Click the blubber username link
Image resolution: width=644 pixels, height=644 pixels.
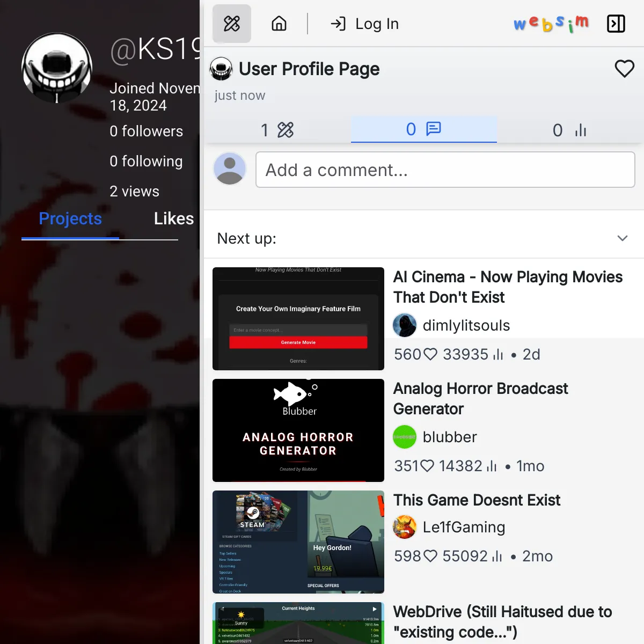(x=450, y=437)
